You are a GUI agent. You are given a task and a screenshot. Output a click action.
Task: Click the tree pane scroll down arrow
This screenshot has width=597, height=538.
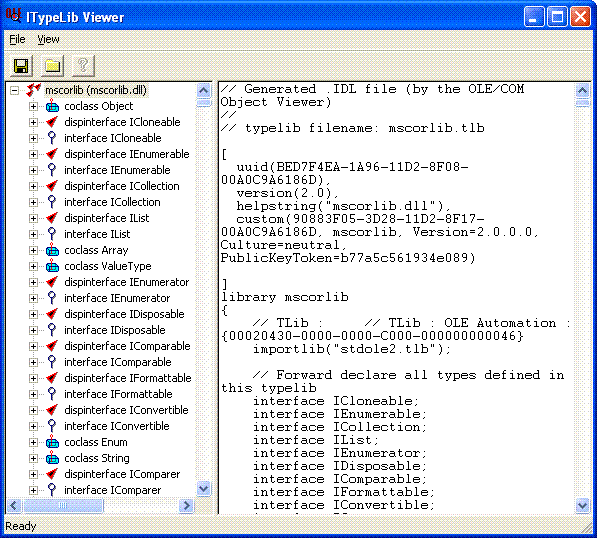[204, 489]
